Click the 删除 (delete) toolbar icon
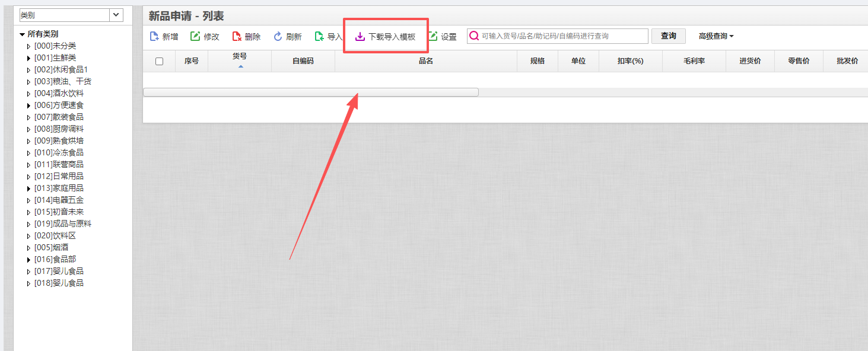Screen dimensions: 868x351 tap(237, 37)
